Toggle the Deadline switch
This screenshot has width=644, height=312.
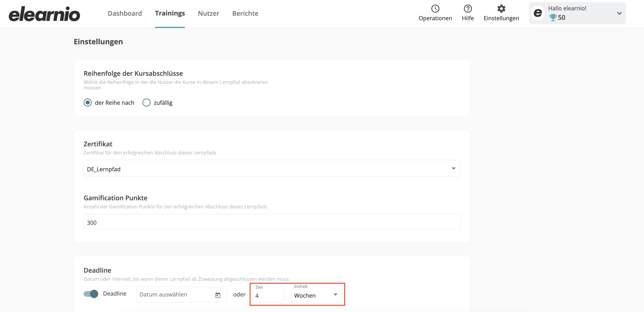click(x=91, y=294)
